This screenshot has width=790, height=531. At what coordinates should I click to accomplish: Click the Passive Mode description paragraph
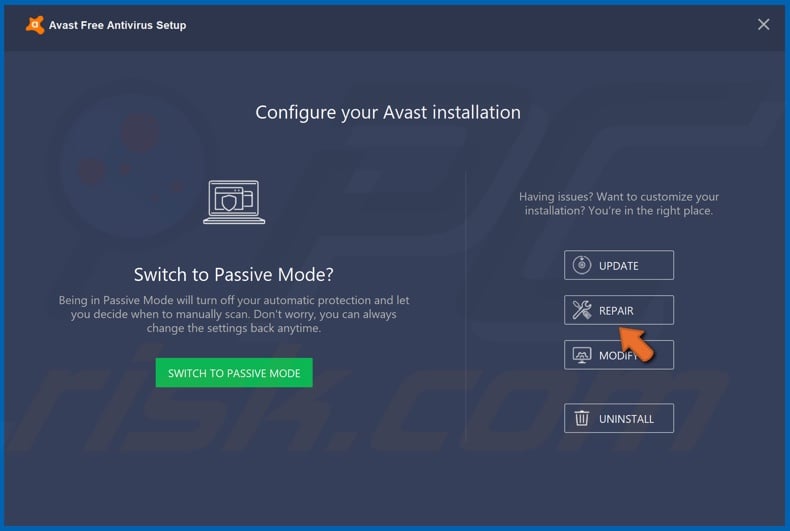(234, 314)
